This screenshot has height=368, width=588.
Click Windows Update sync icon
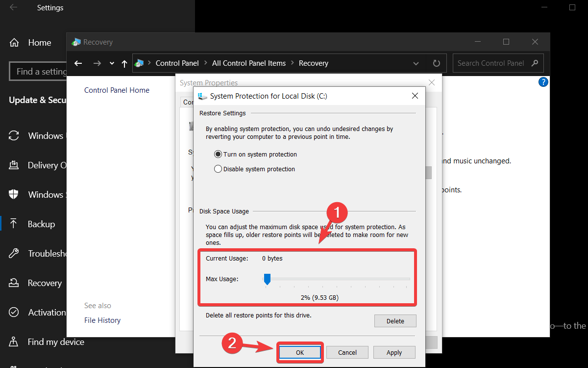(14, 136)
